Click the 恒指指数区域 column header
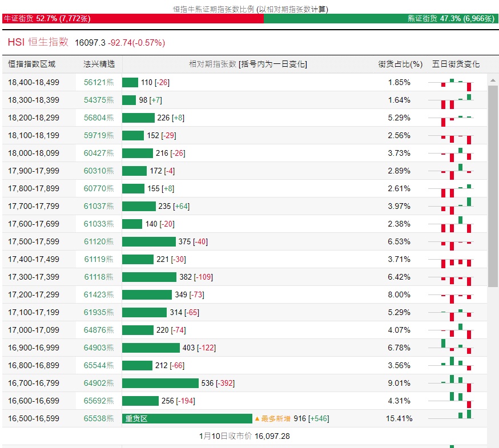The image size is (499, 448). pyautogui.click(x=32, y=64)
